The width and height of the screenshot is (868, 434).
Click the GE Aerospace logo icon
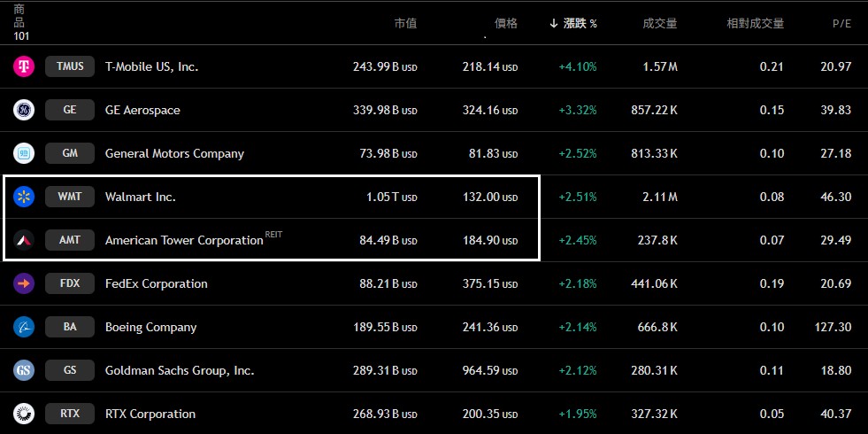(x=24, y=110)
